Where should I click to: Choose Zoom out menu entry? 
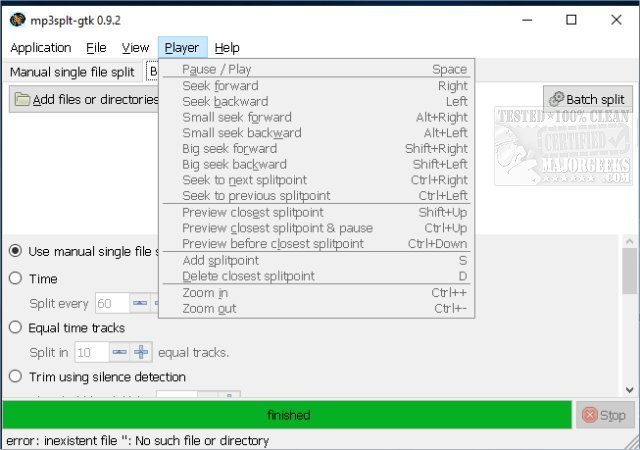[316, 309]
